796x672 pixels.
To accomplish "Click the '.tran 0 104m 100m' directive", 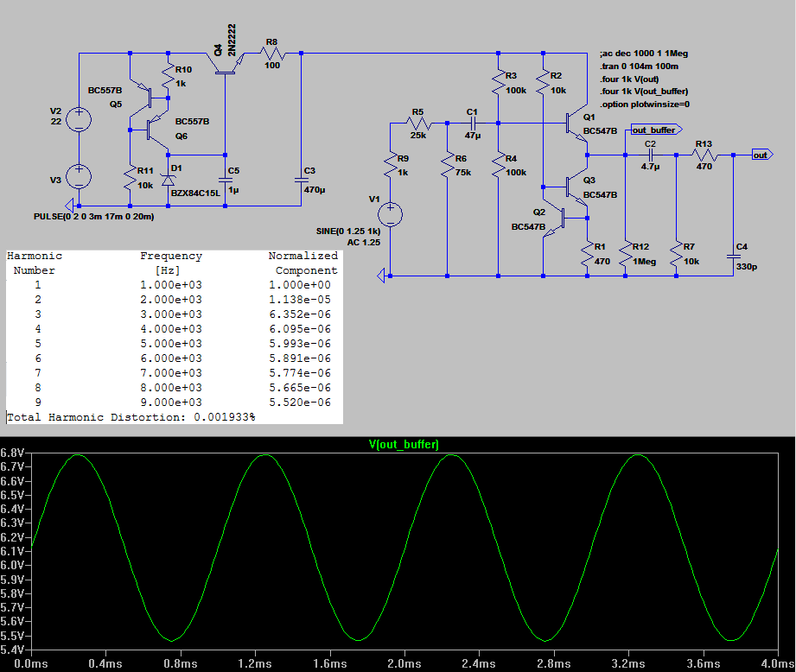I will pos(640,66).
